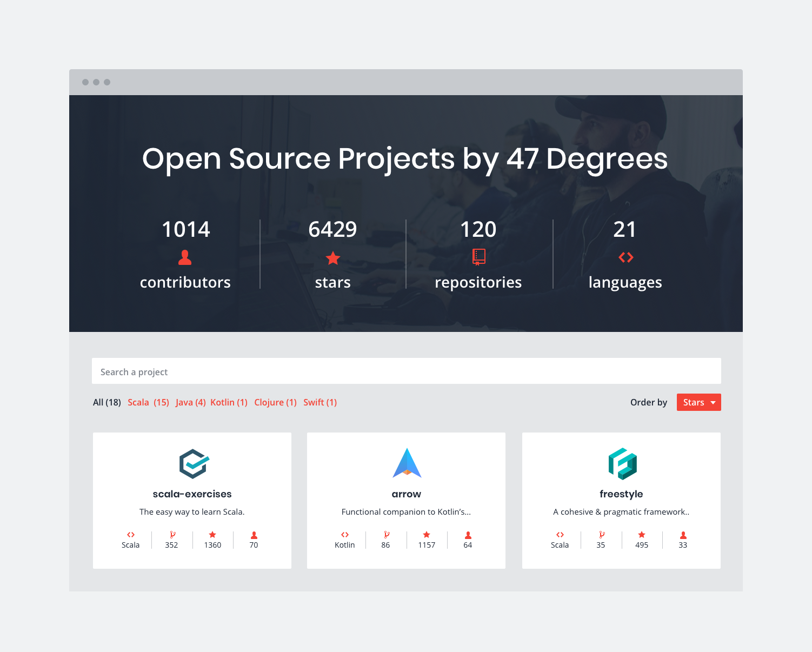Click the star icon on scala-exercises card
The image size is (812, 652).
[x=212, y=535]
